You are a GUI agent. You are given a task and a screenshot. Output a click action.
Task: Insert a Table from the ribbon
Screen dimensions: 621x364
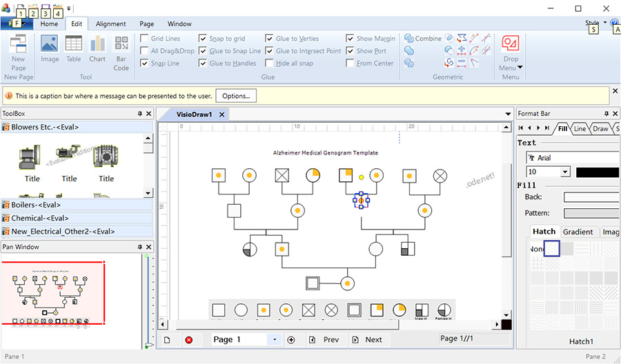click(x=74, y=43)
